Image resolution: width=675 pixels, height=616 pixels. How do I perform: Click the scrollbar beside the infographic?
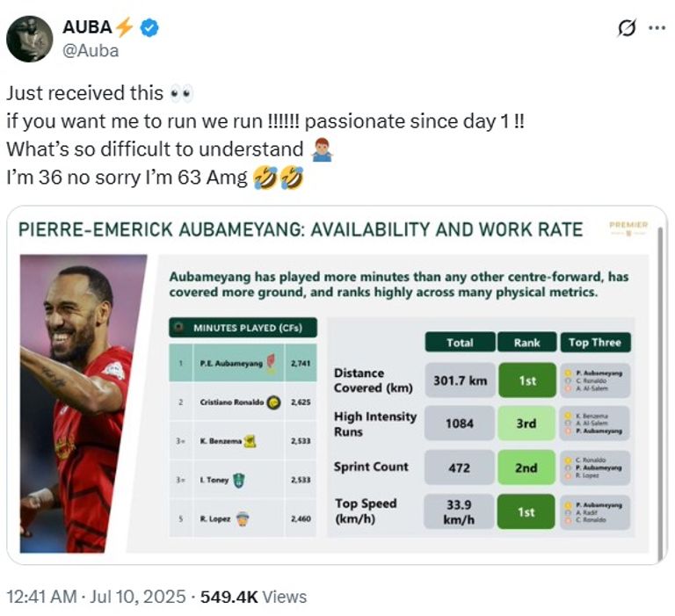point(660,392)
